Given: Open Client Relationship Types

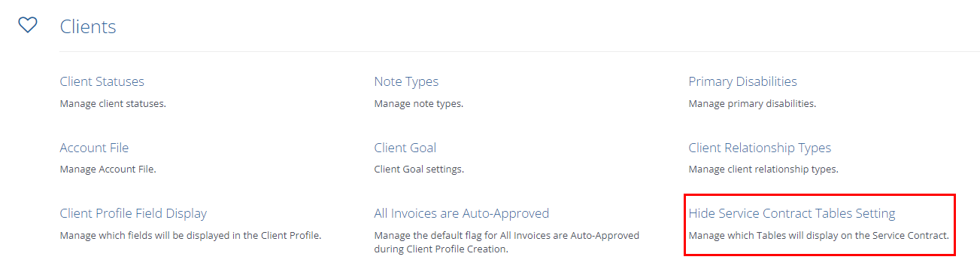Looking at the screenshot, I should [x=760, y=148].
